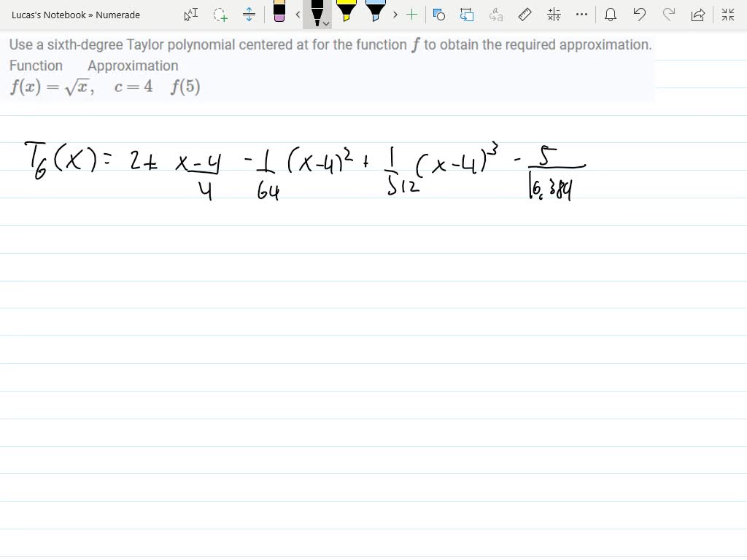Open the Ruler tool
This screenshot has height=560, width=747.
tap(525, 15)
